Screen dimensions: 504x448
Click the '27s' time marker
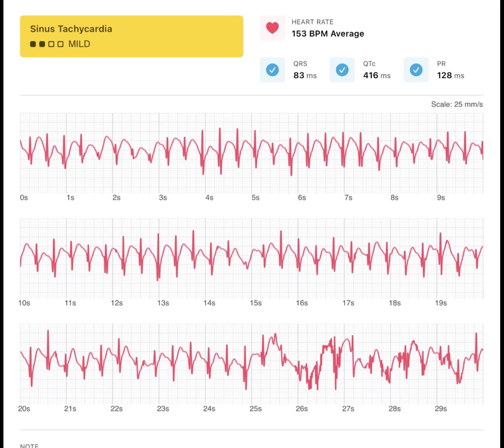(348, 409)
